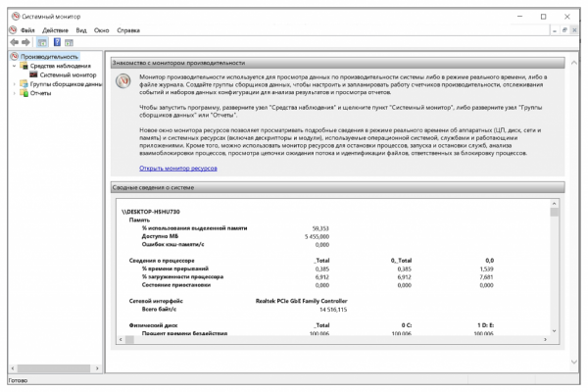The width and height of the screenshot is (588, 392).
Task: Click the Сетевой интерфейс label
Action: pyautogui.click(x=156, y=301)
